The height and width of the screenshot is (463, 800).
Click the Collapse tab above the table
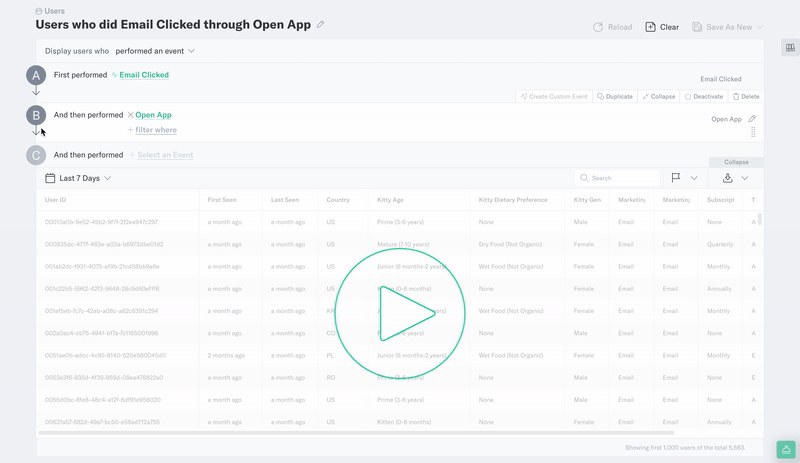coord(736,162)
